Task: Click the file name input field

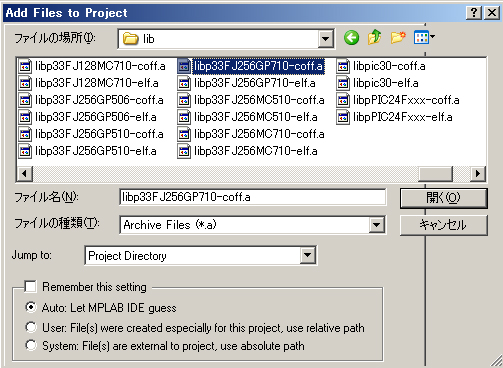Action: [x=252, y=197]
